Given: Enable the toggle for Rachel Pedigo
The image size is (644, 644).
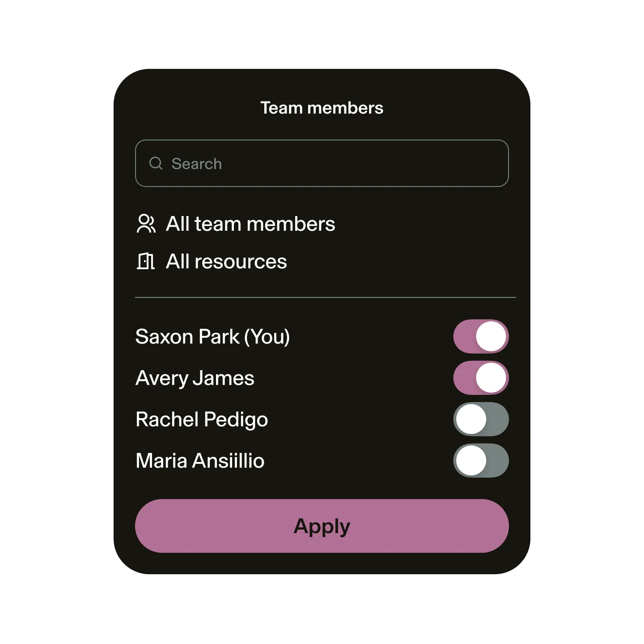Looking at the screenshot, I should (x=481, y=419).
